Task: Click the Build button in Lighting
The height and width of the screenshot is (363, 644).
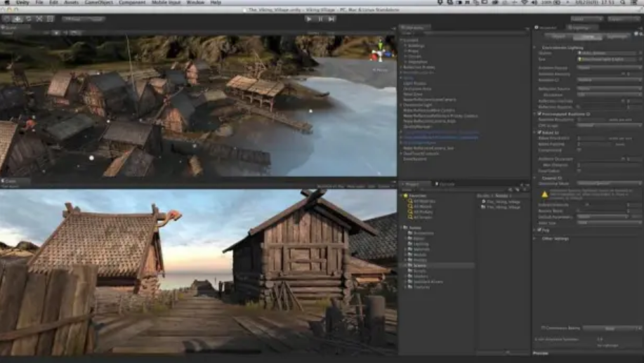Action: coord(610,328)
